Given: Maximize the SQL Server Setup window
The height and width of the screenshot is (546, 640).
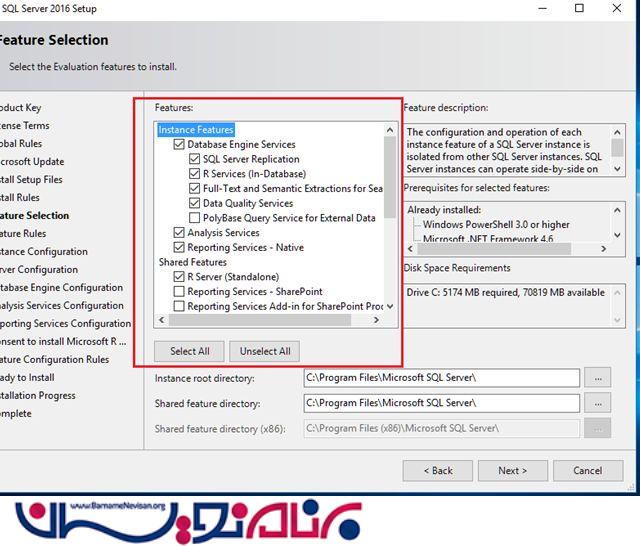Looking at the screenshot, I should coord(579,9).
